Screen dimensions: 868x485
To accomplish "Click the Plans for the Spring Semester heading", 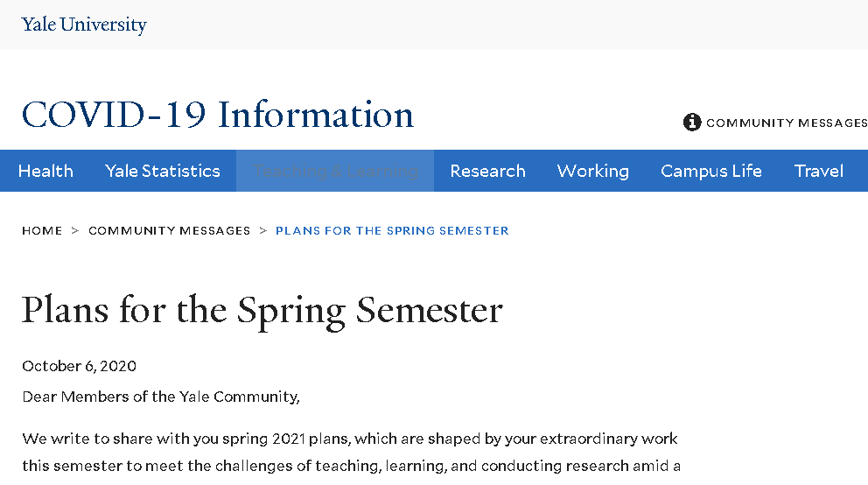I will [262, 311].
